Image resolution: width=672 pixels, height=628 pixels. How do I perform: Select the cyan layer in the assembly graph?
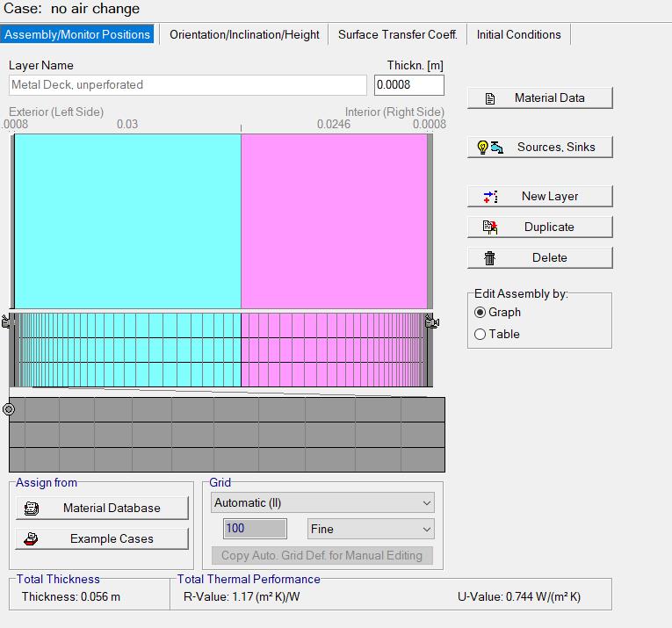click(x=128, y=220)
